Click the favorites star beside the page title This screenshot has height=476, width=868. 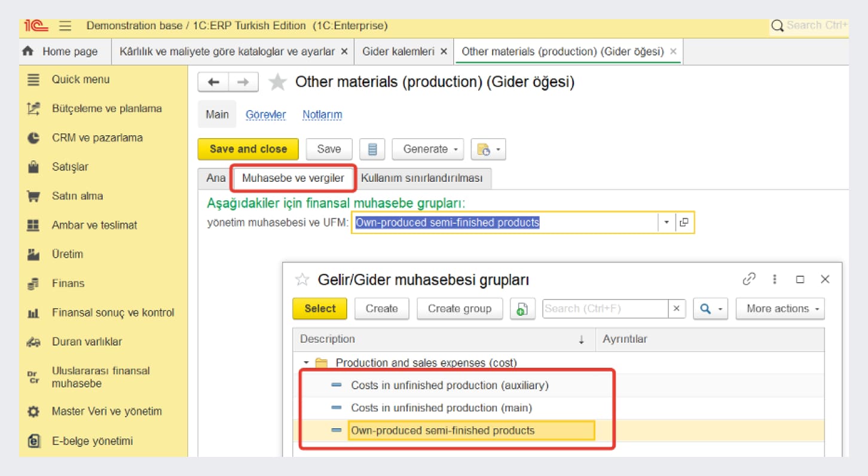tap(277, 83)
